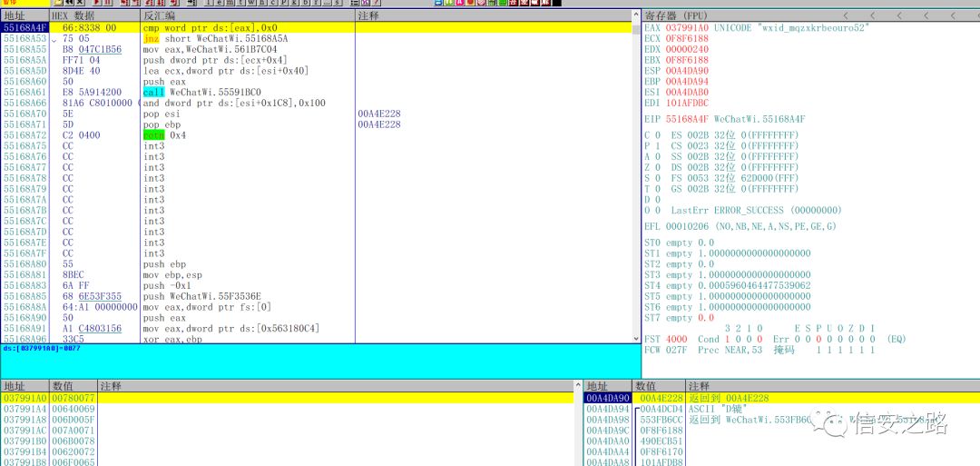The image size is (980, 466).
Task: Select stack row 00A4DA9C value 0F8F6188
Action: [781, 430]
